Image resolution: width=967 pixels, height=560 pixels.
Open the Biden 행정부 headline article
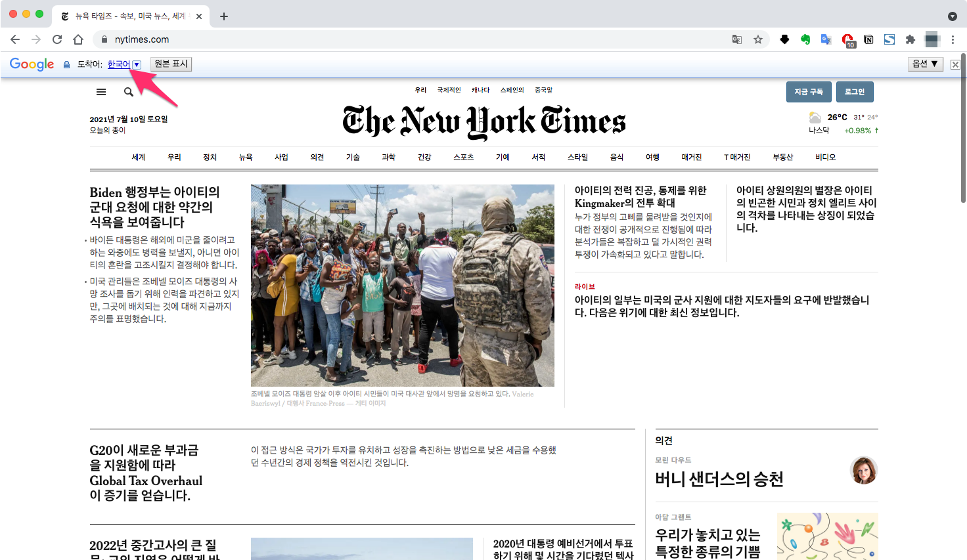[x=155, y=207]
